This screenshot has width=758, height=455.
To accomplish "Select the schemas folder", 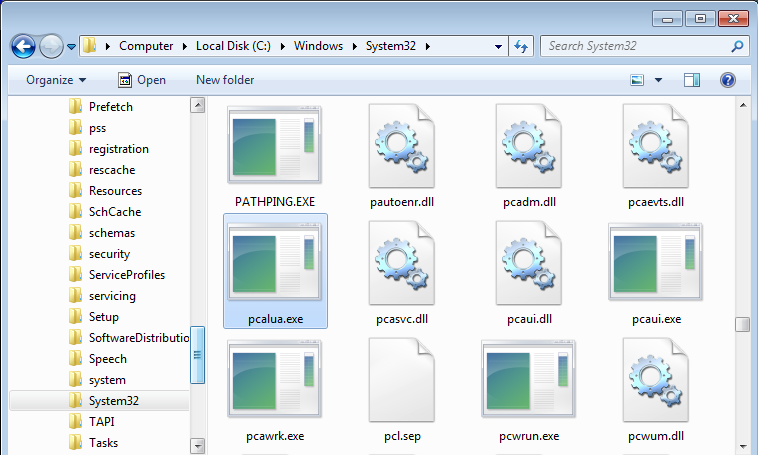I will click(112, 233).
